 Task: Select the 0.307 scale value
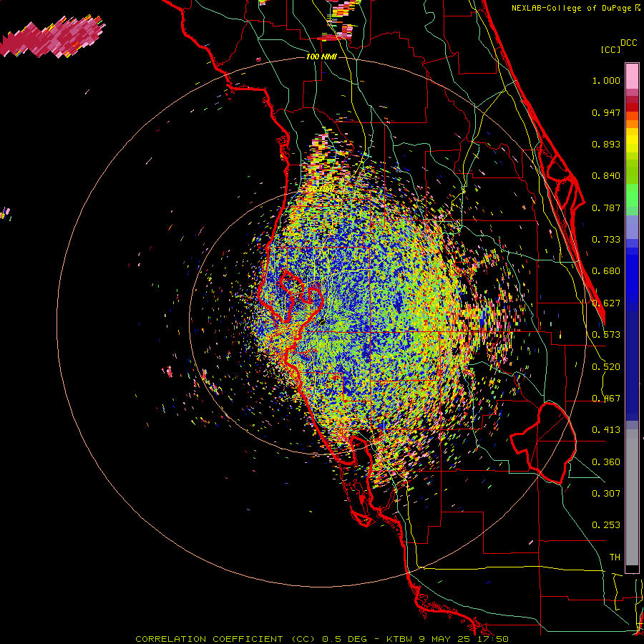(x=606, y=494)
